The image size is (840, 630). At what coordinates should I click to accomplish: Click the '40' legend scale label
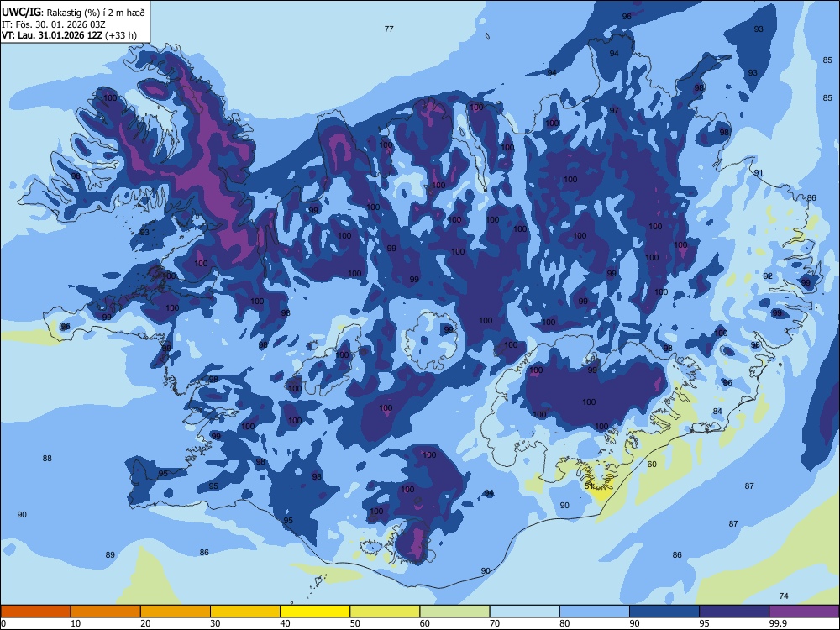(285, 623)
